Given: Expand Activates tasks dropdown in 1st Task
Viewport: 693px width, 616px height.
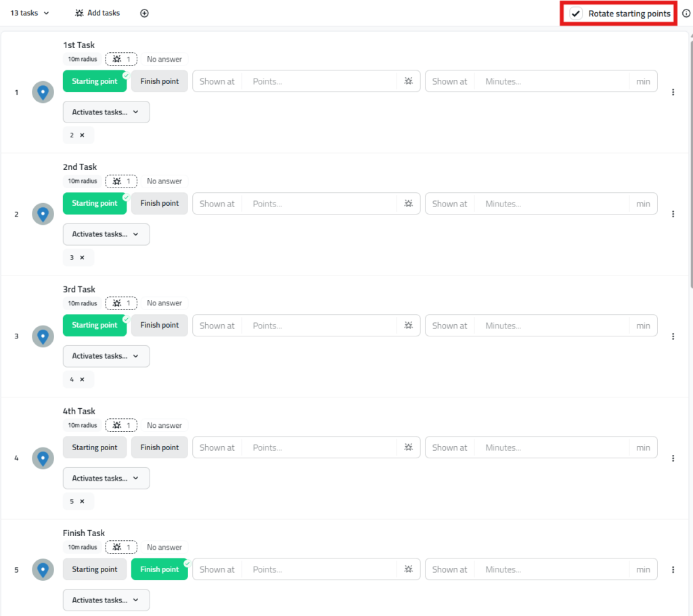Looking at the screenshot, I should [x=106, y=112].
